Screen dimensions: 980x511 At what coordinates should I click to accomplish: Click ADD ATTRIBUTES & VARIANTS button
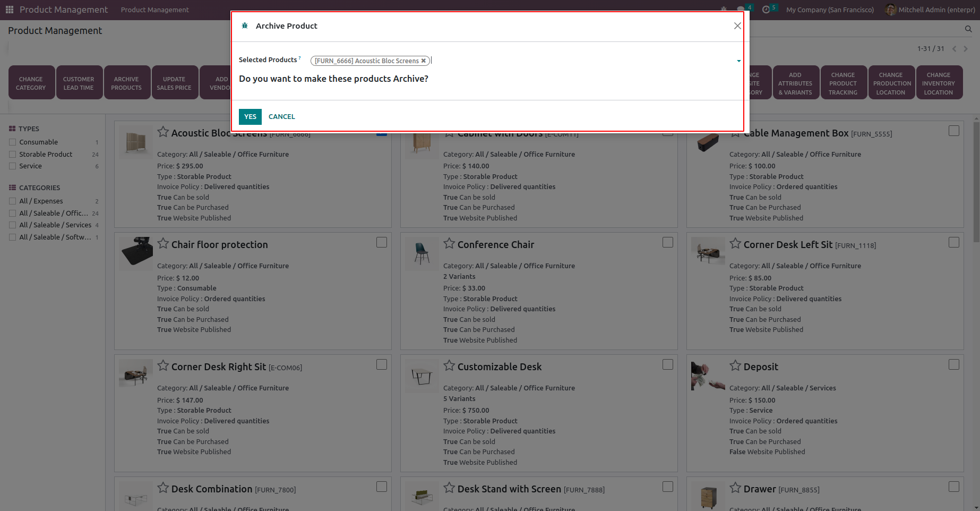click(x=795, y=83)
